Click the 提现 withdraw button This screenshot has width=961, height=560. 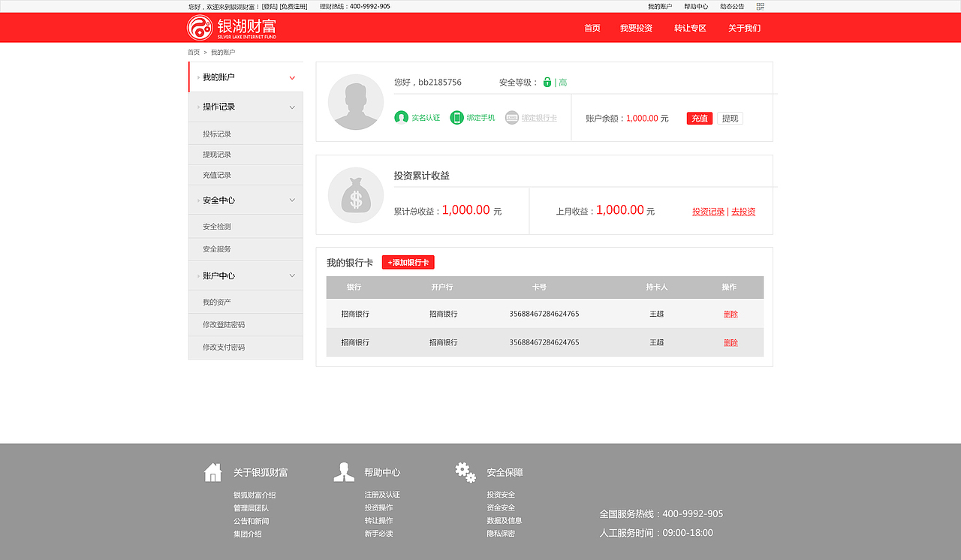tap(730, 118)
